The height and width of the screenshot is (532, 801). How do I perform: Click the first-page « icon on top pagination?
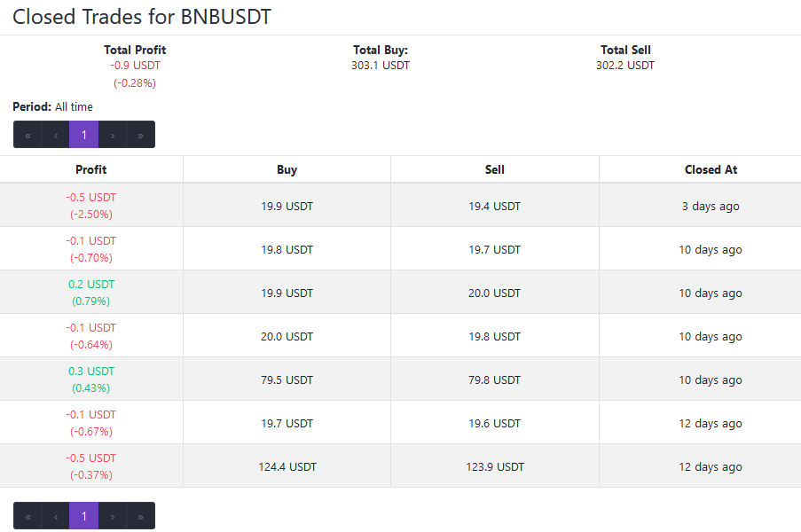[x=27, y=134]
